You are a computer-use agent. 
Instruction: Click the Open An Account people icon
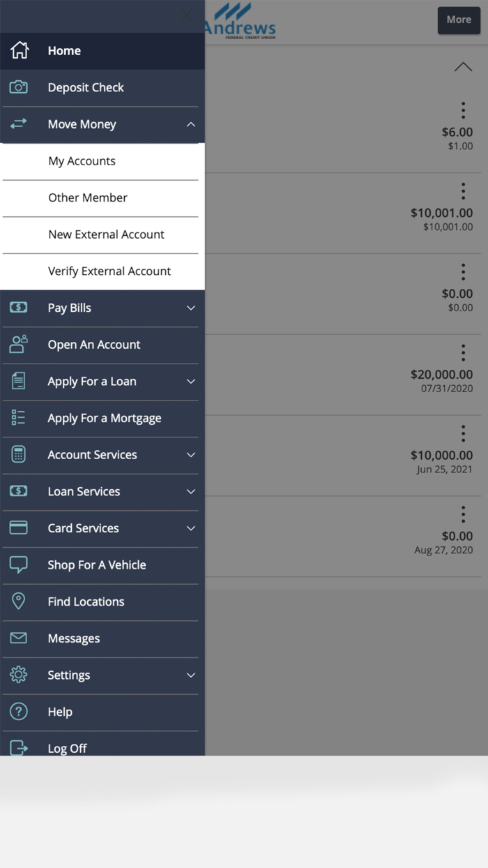coord(19,345)
